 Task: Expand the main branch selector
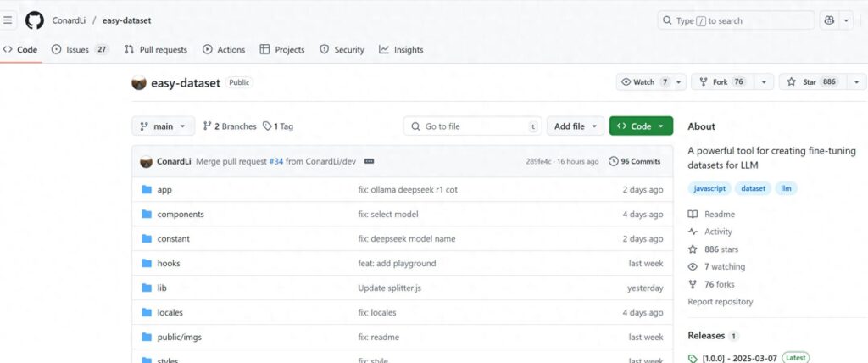click(163, 126)
